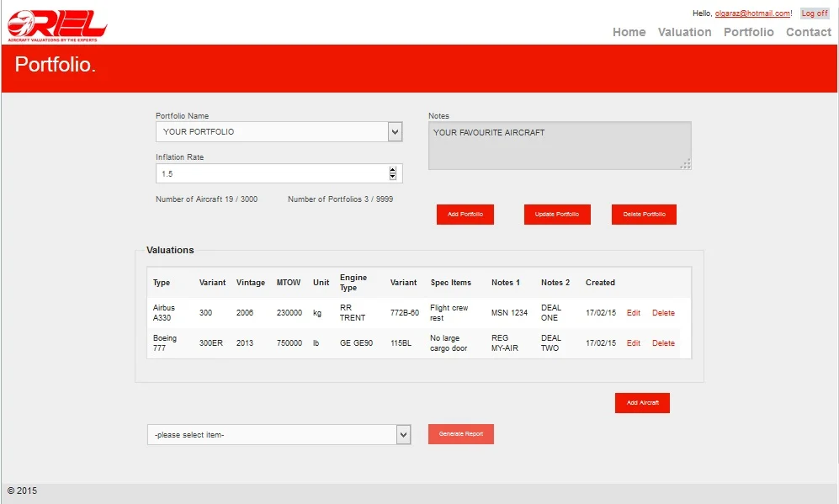This screenshot has width=839, height=504.
Task: Click the 'Created' column header
Action: pyautogui.click(x=600, y=283)
